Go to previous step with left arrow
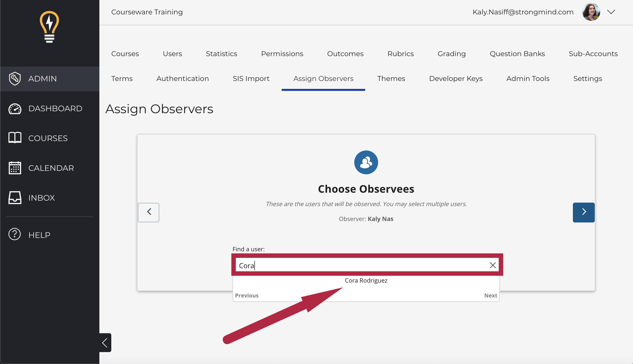This screenshot has width=633, height=364. pos(149,212)
